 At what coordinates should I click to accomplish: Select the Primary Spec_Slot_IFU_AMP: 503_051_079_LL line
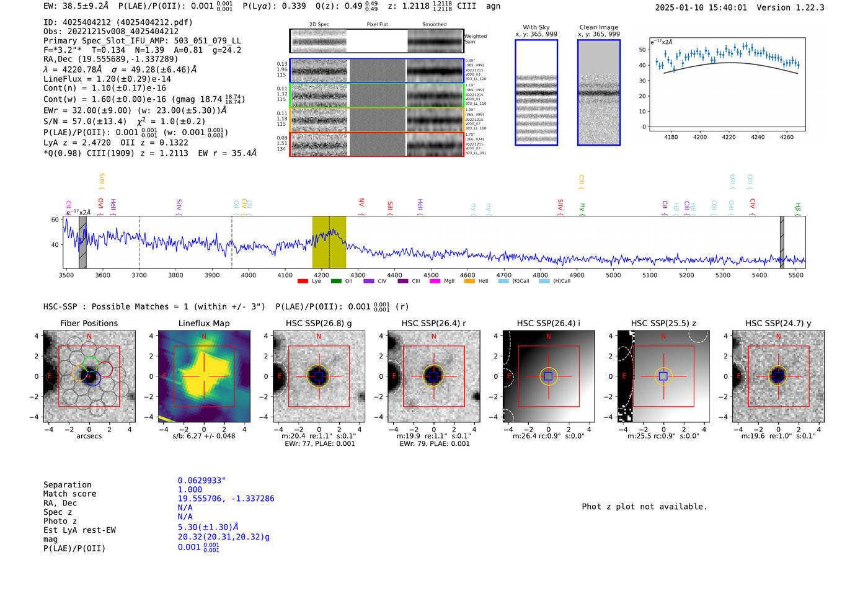(x=142, y=41)
